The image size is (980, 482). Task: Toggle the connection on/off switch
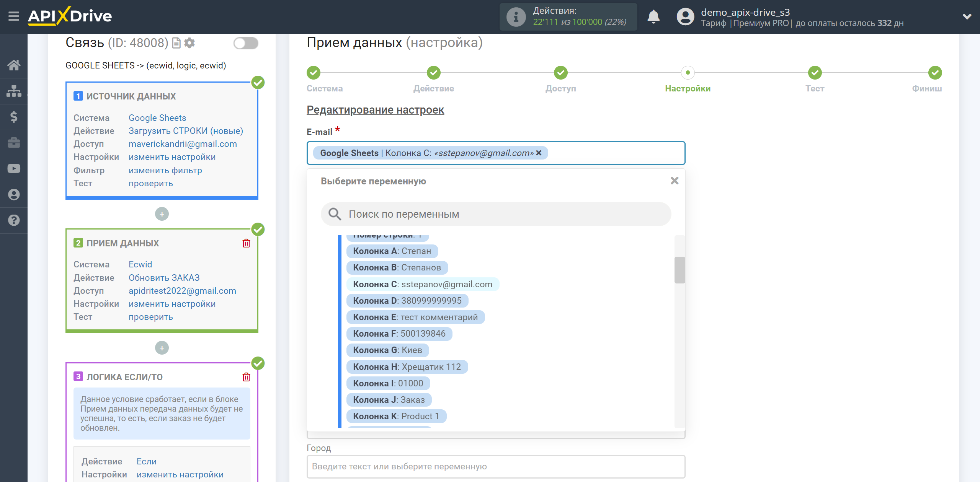click(x=246, y=43)
